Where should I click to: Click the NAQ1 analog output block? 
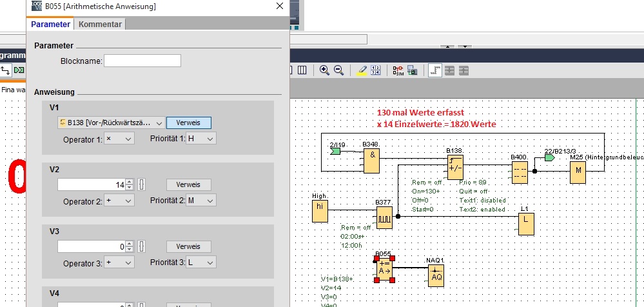[x=436, y=275]
